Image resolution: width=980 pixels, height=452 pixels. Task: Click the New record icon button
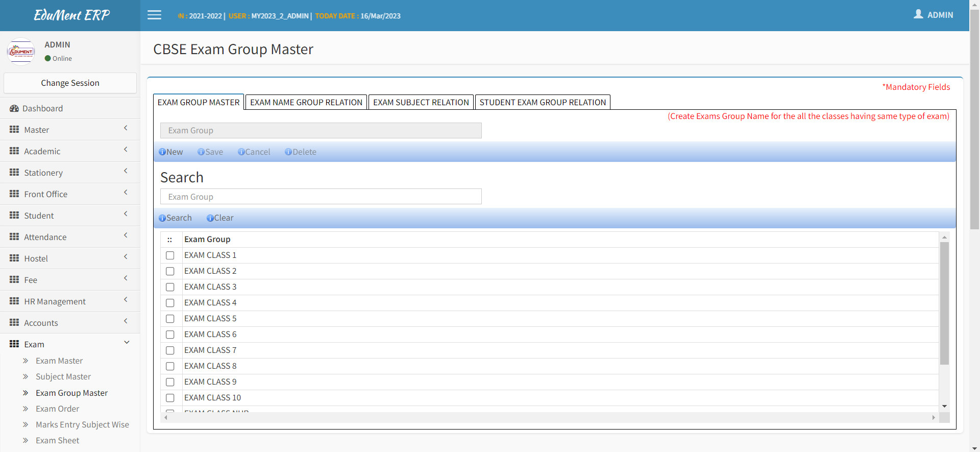[162, 152]
